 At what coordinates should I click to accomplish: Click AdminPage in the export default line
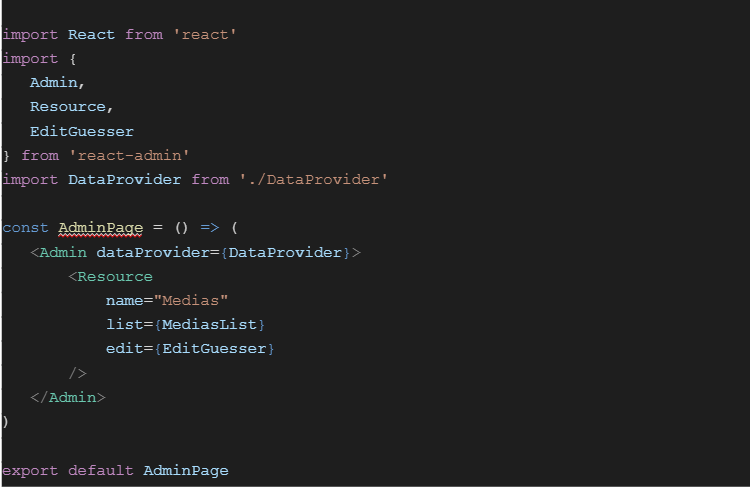(185, 470)
